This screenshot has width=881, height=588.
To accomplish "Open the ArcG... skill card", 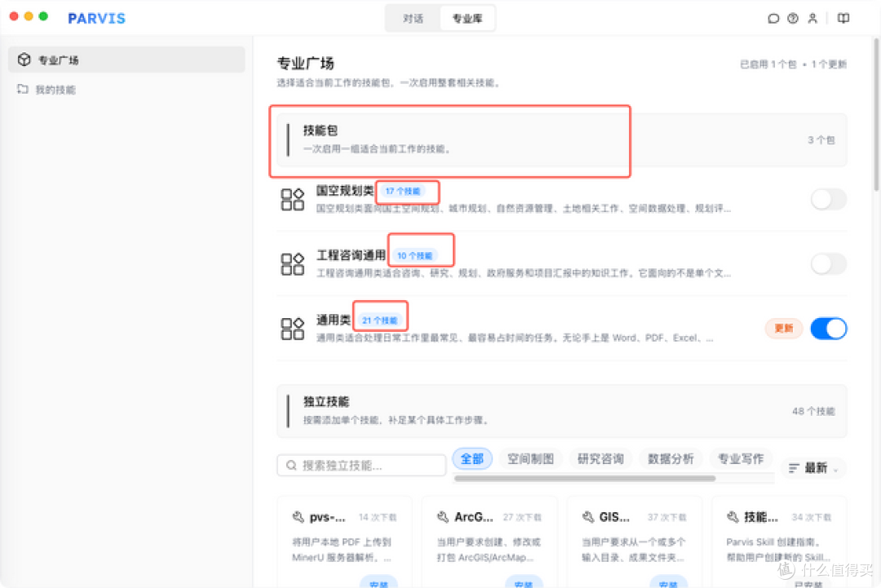I will 489,542.
